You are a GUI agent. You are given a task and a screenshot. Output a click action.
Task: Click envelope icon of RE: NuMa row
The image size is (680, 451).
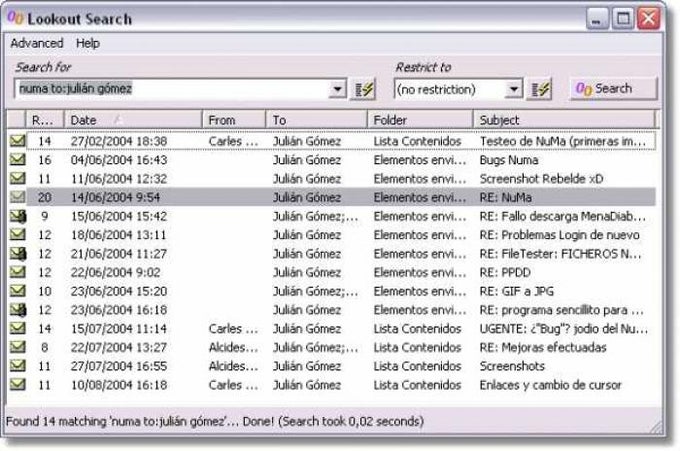[17, 197]
